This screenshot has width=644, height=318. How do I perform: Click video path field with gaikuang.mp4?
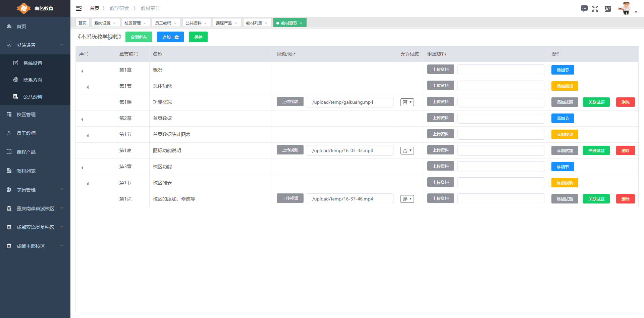tap(350, 102)
